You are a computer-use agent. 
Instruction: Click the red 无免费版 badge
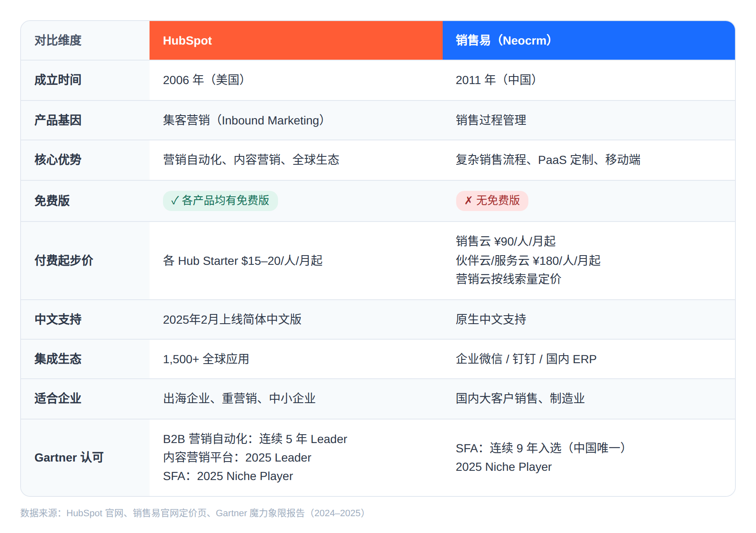coord(492,201)
